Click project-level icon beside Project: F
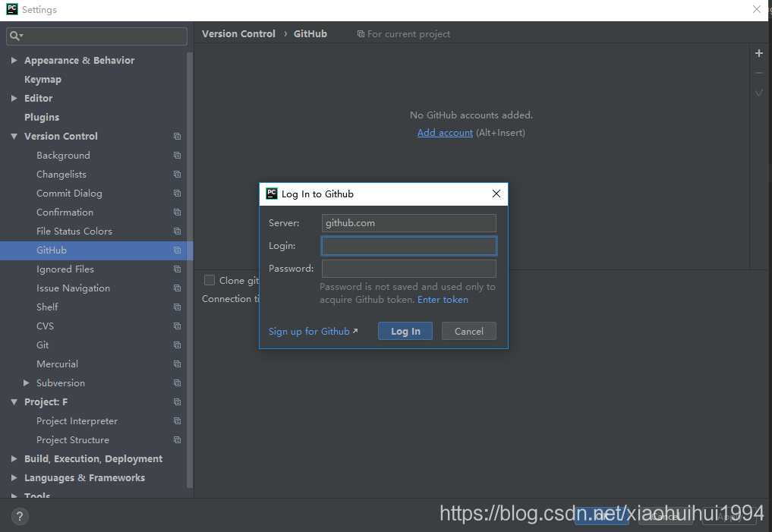 point(177,402)
